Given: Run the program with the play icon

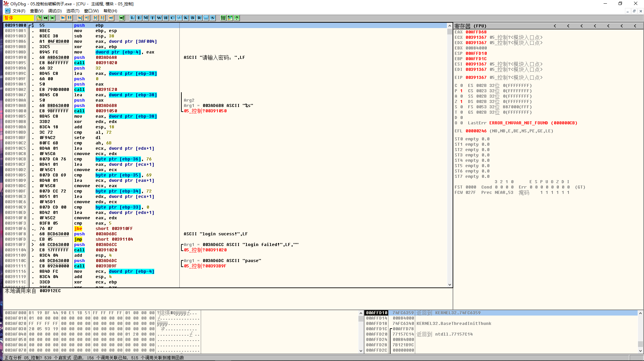Looking at the screenshot, I should 63,18.
